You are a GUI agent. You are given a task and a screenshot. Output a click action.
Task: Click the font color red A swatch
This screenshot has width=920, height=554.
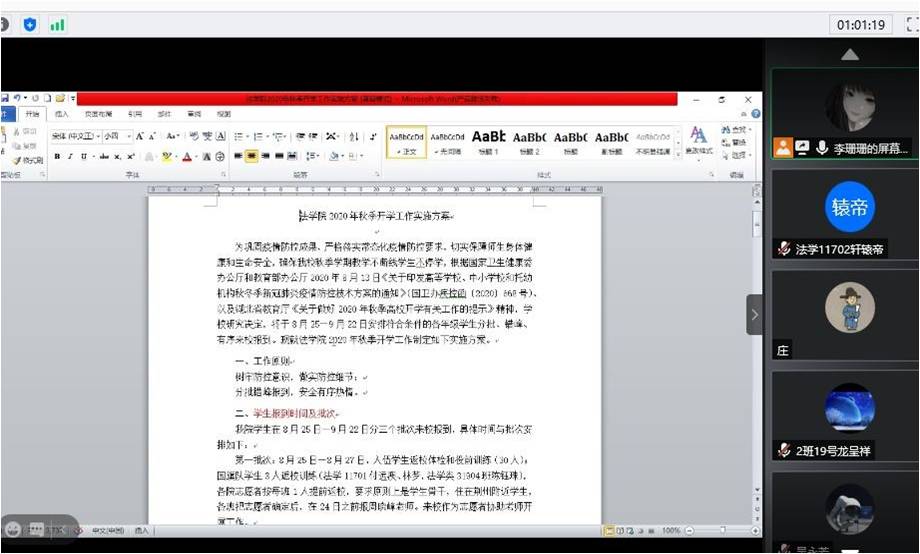tap(187, 157)
